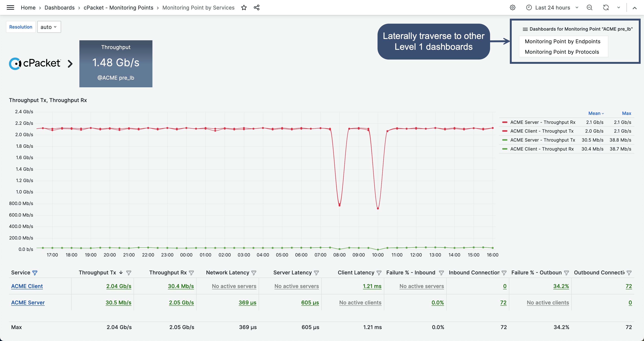Click ACME Server Throughput Rx 2.05 Gb/s
This screenshot has width=644, height=341.
tap(181, 302)
